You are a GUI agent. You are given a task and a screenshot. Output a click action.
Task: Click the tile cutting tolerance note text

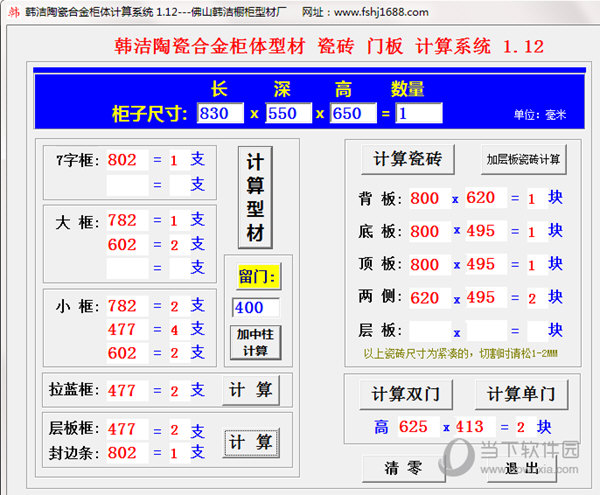(x=460, y=353)
